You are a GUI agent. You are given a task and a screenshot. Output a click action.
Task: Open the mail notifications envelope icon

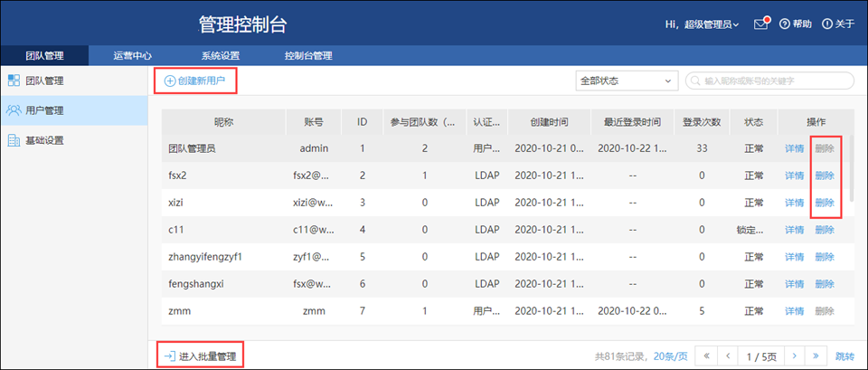click(x=760, y=24)
